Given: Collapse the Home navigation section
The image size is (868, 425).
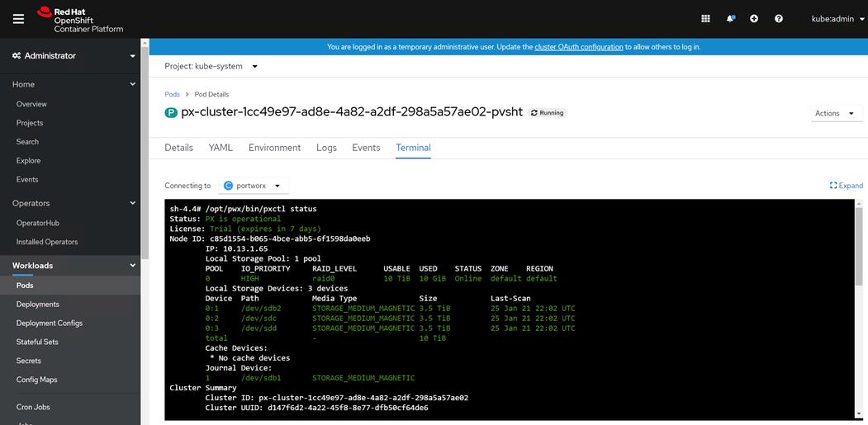Looking at the screenshot, I should [74, 84].
